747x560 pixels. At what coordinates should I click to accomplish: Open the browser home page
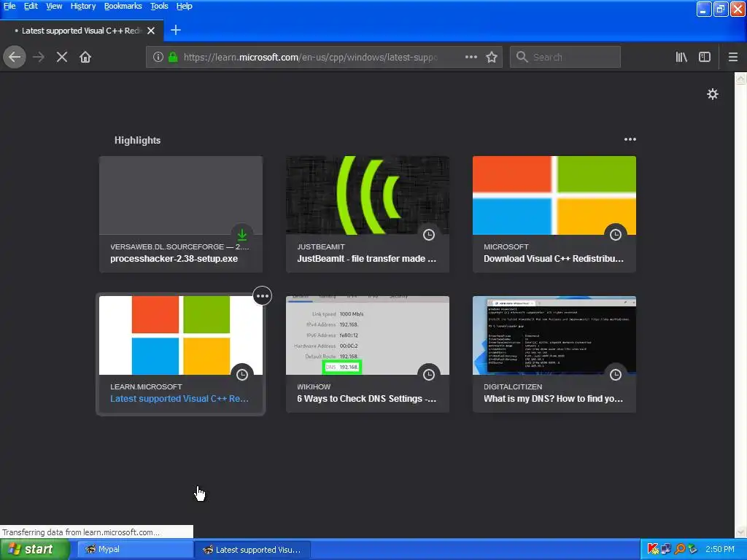click(85, 57)
